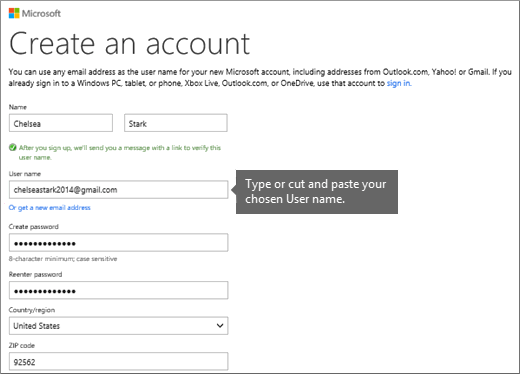Click the 'ZIP code' label
This screenshot has height=374, width=520.
[22, 345]
